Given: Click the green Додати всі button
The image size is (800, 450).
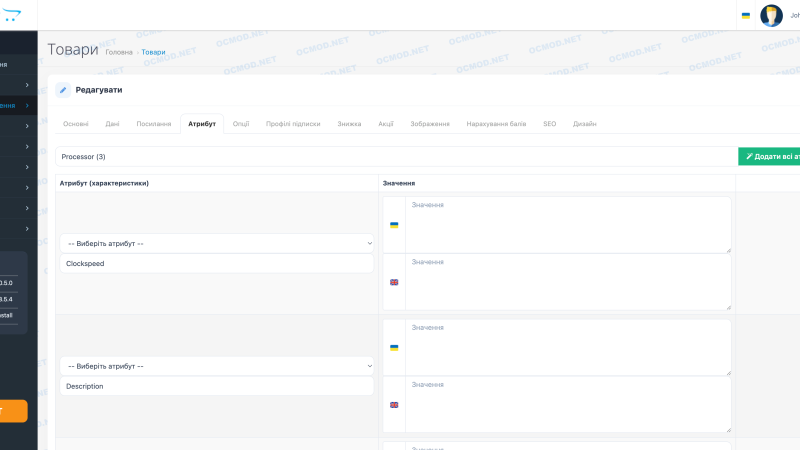Looking at the screenshot, I should click(769, 157).
